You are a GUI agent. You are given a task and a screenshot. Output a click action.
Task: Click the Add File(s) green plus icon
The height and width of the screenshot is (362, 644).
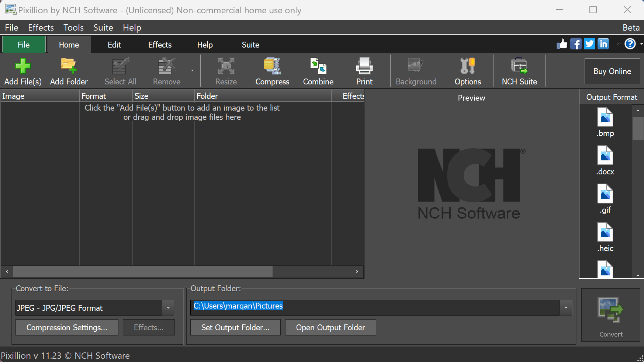(23, 66)
